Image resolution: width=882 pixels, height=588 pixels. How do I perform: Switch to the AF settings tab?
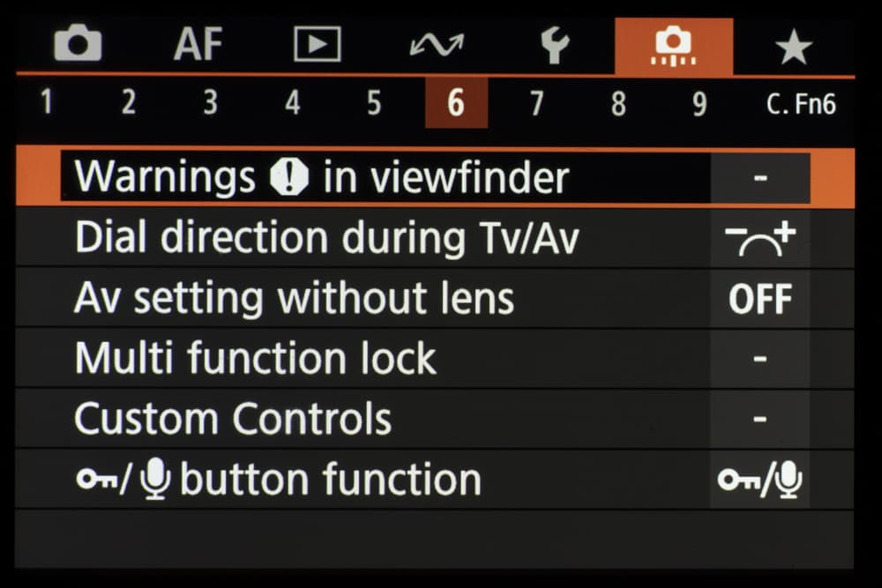[198, 45]
